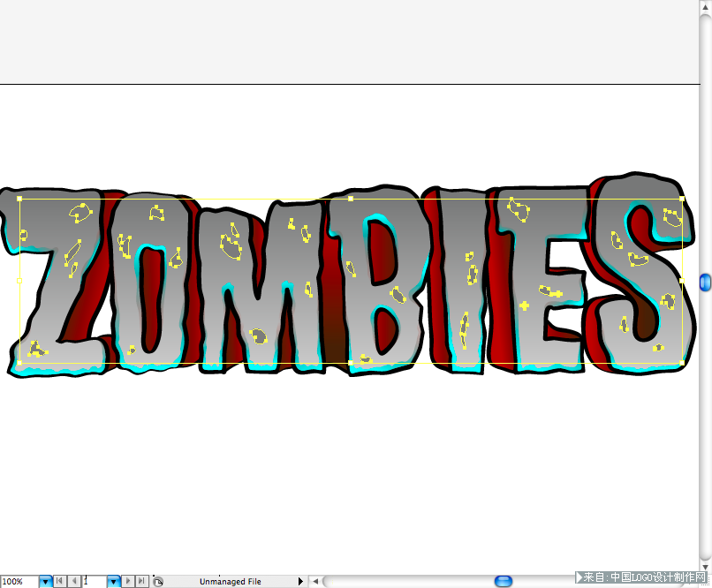The height and width of the screenshot is (588, 712).
Task: Click the vertical scrollbar up arrow
Action: click(705, 6)
